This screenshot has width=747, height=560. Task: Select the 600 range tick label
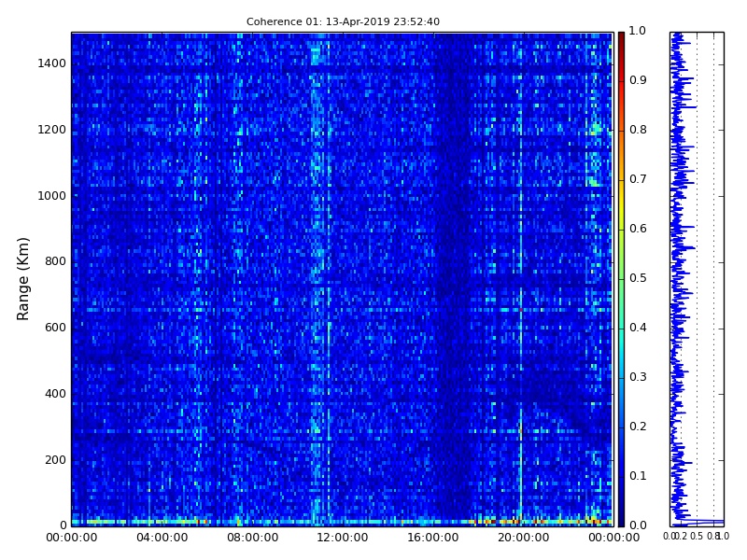55,328
